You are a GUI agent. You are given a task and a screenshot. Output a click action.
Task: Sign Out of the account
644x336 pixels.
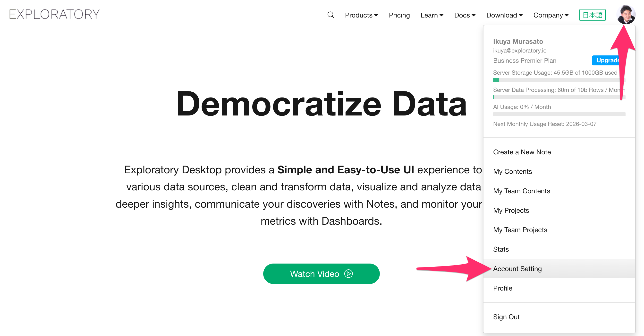click(506, 317)
